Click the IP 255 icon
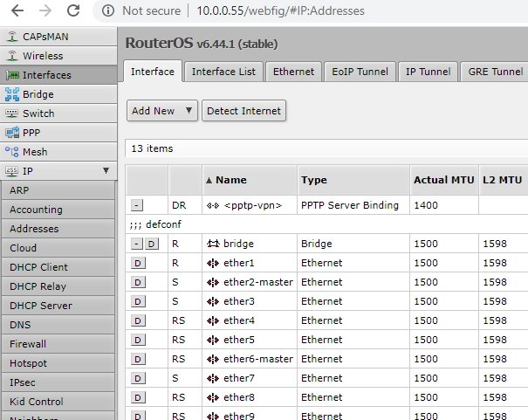The height and width of the screenshot is (420, 528). point(12,171)
